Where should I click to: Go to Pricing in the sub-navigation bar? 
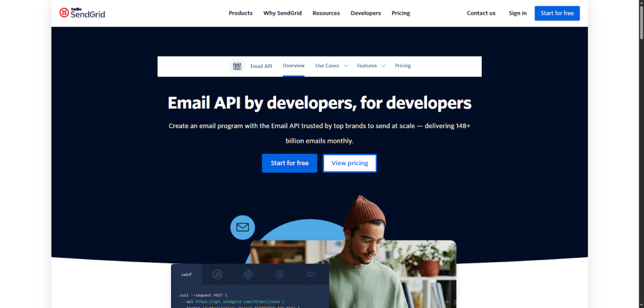(402, 66)
